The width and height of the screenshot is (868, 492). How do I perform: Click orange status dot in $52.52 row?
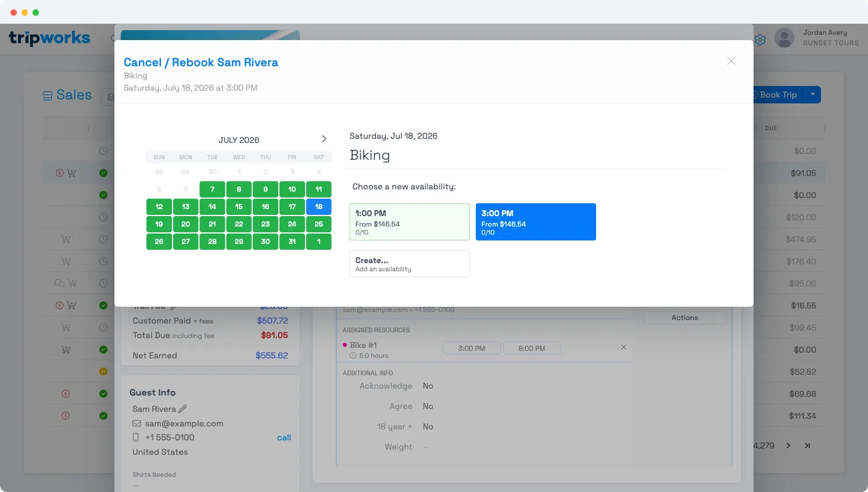pyautogui.click(x=103, y=372)
